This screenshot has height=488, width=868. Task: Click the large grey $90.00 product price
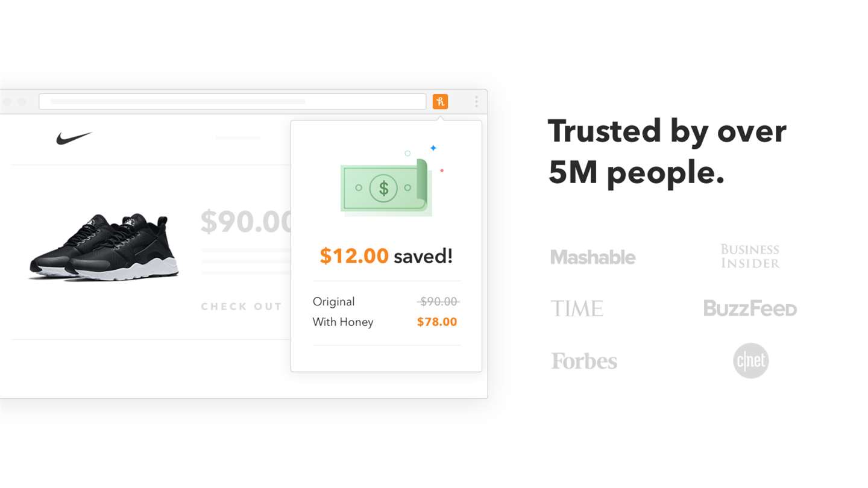coord(246,222)
